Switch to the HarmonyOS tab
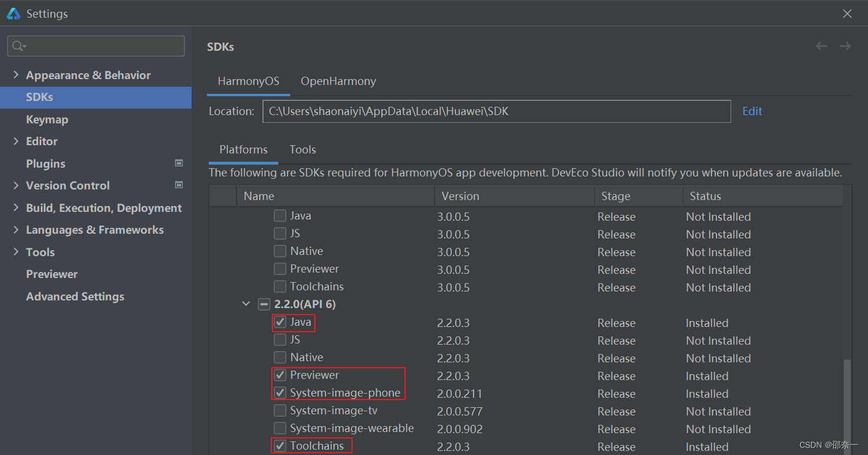Image resolution: width=868 pixels, height=455 pixels. [x=248, y=81]
